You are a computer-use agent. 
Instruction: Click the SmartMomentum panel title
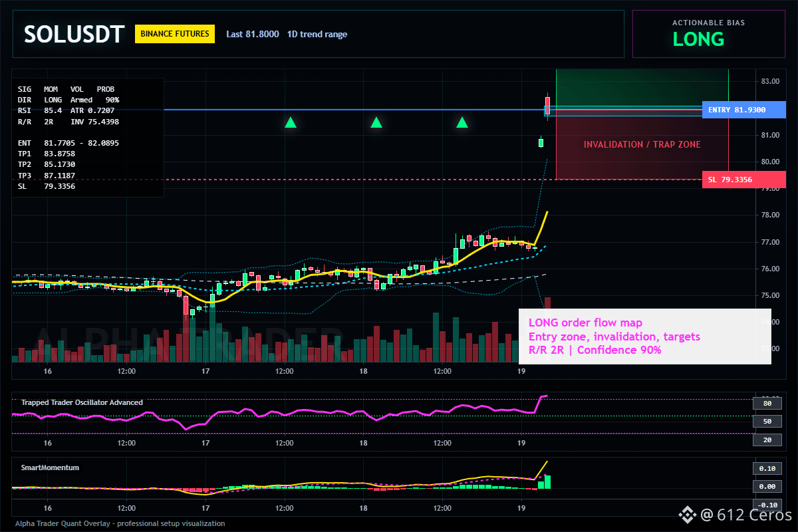[x=50, y=467]
